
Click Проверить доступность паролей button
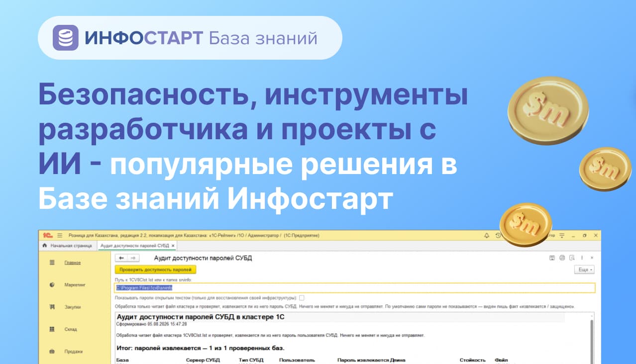[156, 270]
